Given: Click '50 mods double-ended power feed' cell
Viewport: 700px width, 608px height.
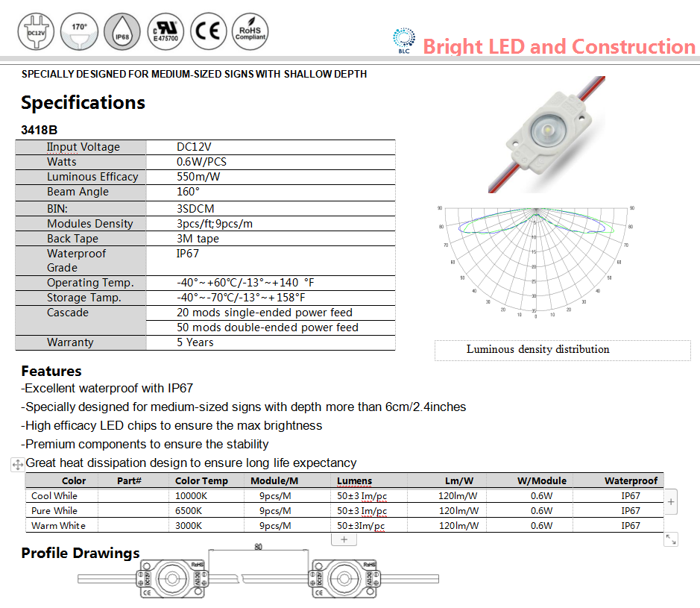Looking at the screenshot, I should click(271, 327).
